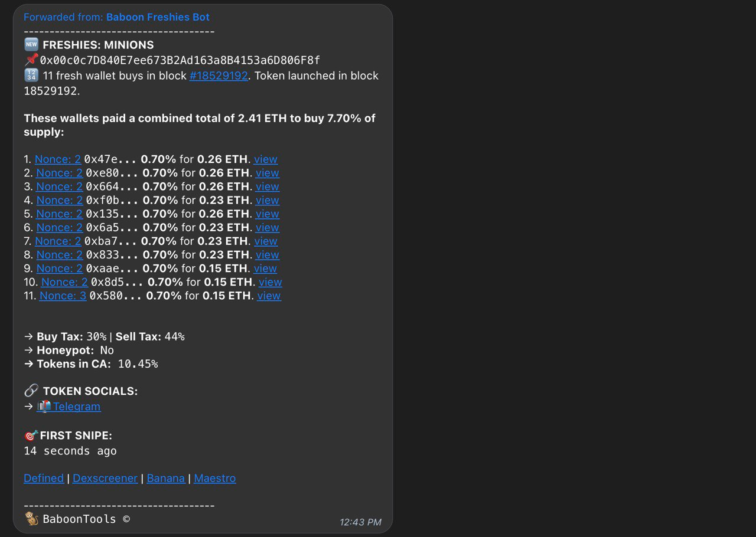The width and height of the screenshot is (756, 537).
Task: Open block #18529192 link
Action: 219,76
